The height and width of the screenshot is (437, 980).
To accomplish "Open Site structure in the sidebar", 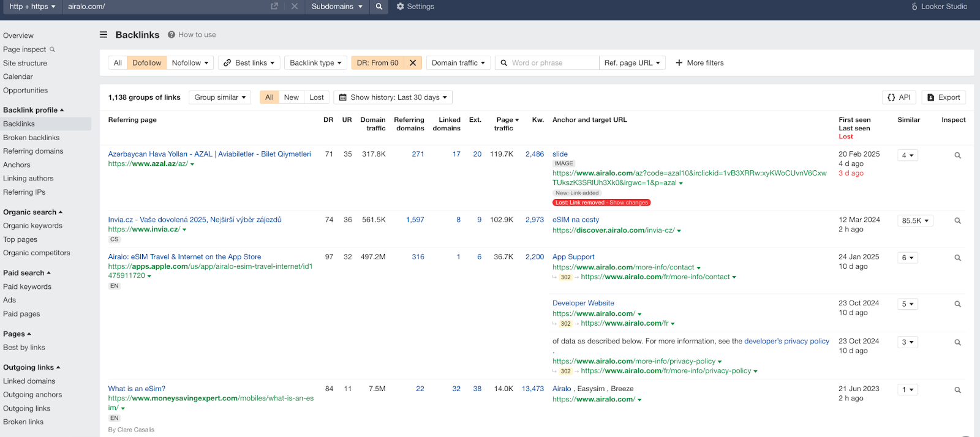I will (25, 63).
